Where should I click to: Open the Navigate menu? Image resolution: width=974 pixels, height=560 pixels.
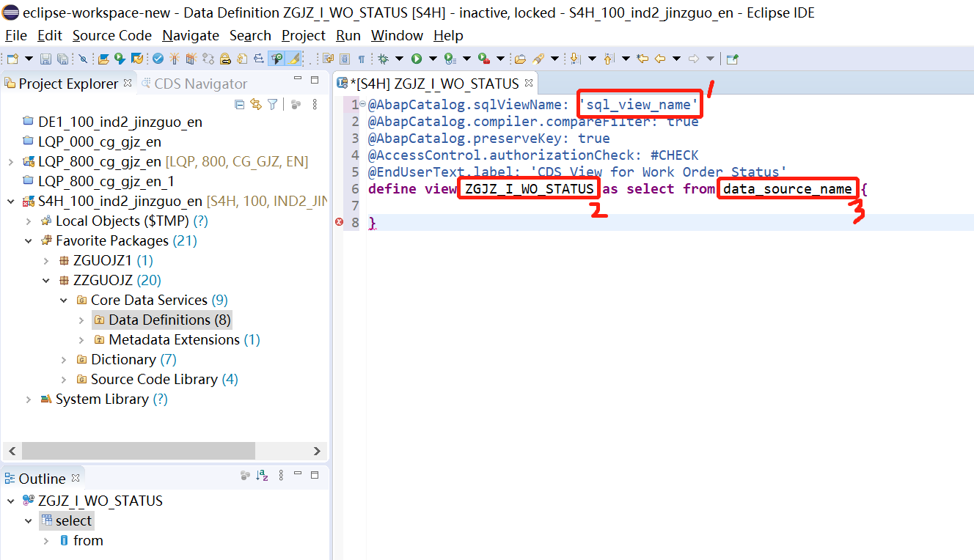click(x=191, y=35)
